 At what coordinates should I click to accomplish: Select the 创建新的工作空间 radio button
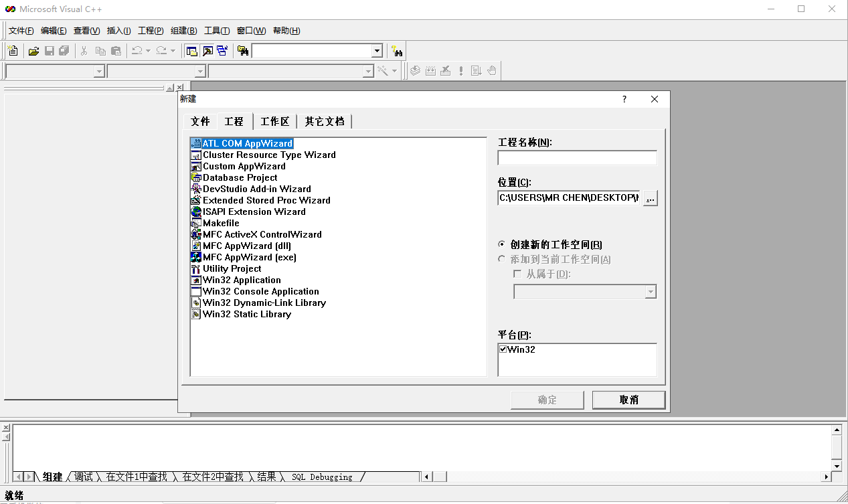pos(501,244)
